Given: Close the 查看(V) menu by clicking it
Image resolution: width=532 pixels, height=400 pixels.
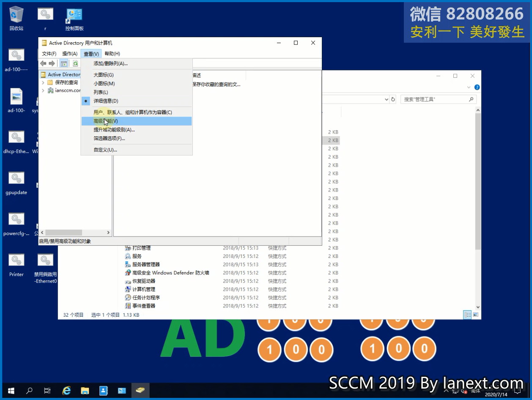Looking at the screenshot, I should pyautogui.click(x=91, y=54).
